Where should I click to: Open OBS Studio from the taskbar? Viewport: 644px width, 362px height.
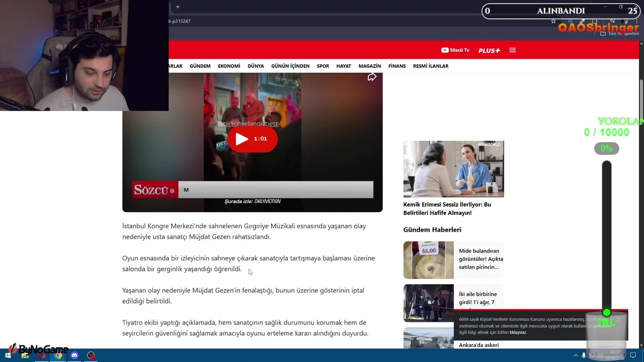[x=91, y=355]
